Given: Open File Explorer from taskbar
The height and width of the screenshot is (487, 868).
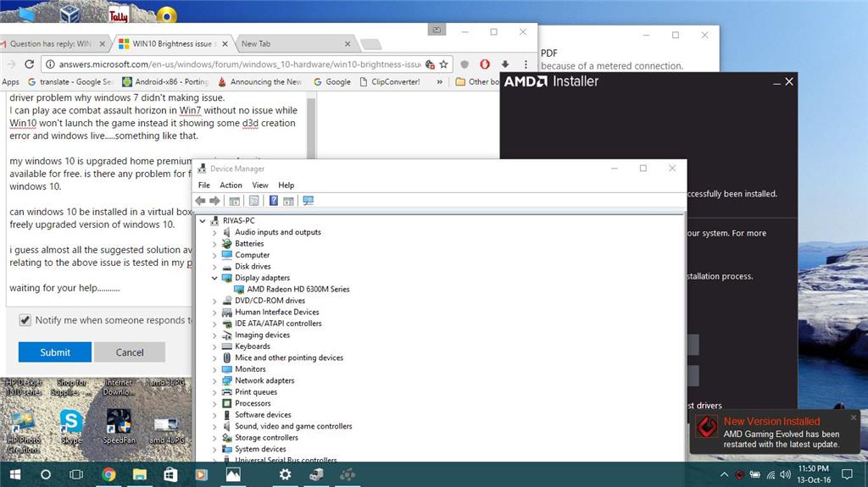Looking at the screenshot, I should point(140,474).
